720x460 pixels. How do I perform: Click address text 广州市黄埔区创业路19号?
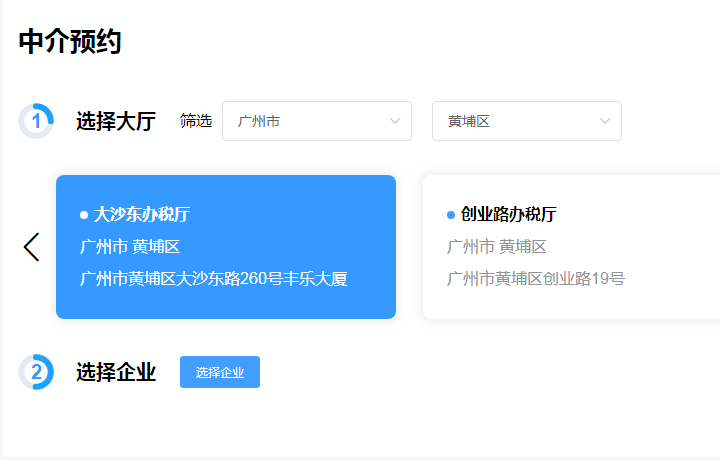click(x=535, y=279)
